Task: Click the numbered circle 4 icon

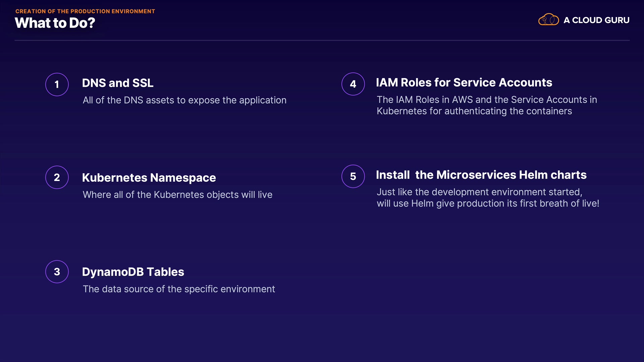Action: point(353,84)
